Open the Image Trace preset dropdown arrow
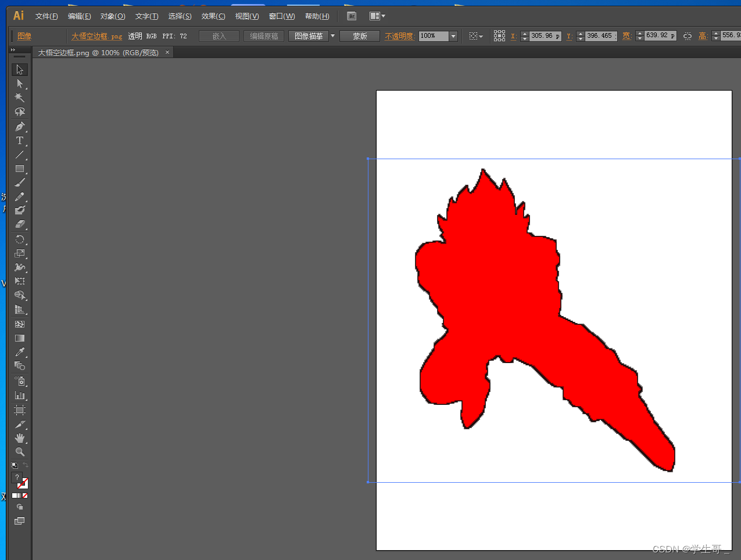The width and height of the screenshot is (741, 560). click(x=333, y=36)
